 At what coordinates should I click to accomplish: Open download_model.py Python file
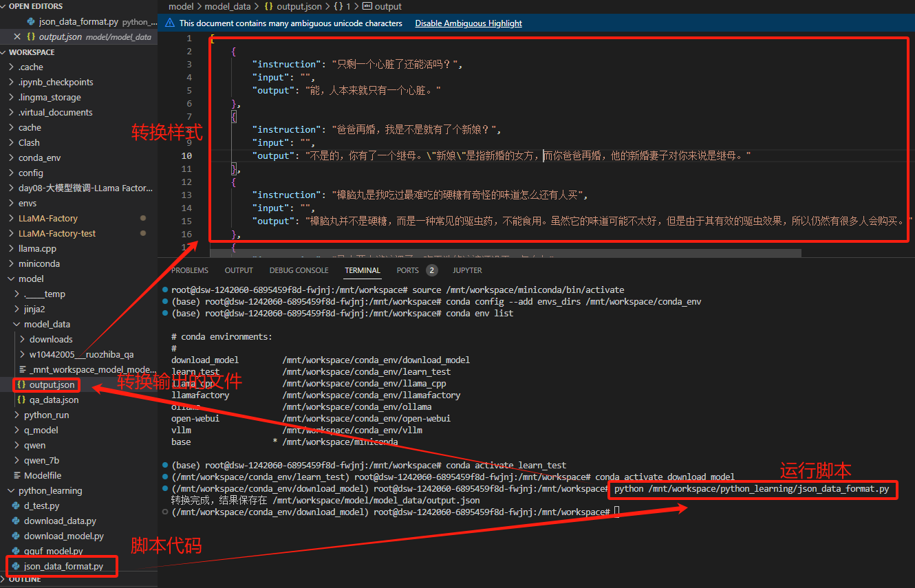[64, 536]
